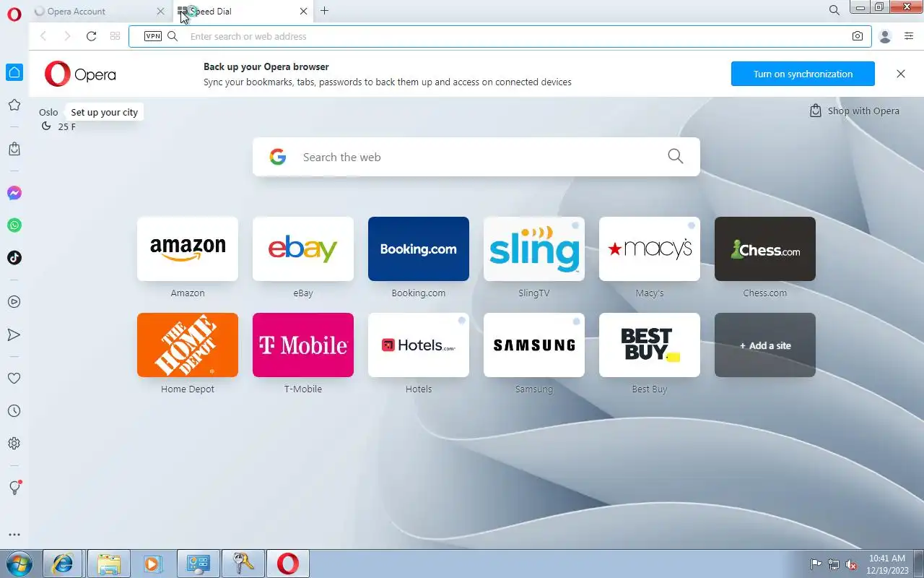Open the Speed Dial home icon in sidebar
The image size is (924, 578).
point(14,72)
